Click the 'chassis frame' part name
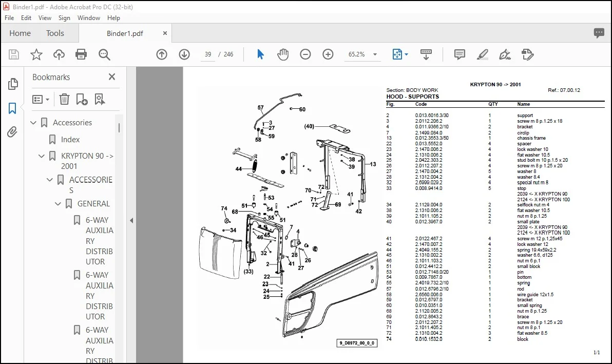 tap(531, 138)
